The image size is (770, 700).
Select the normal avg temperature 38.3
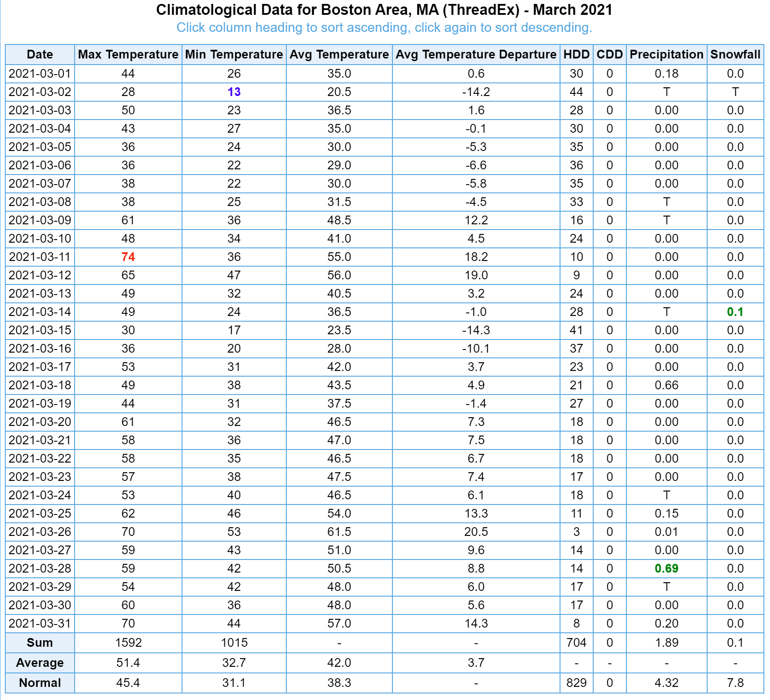[339, 683]
